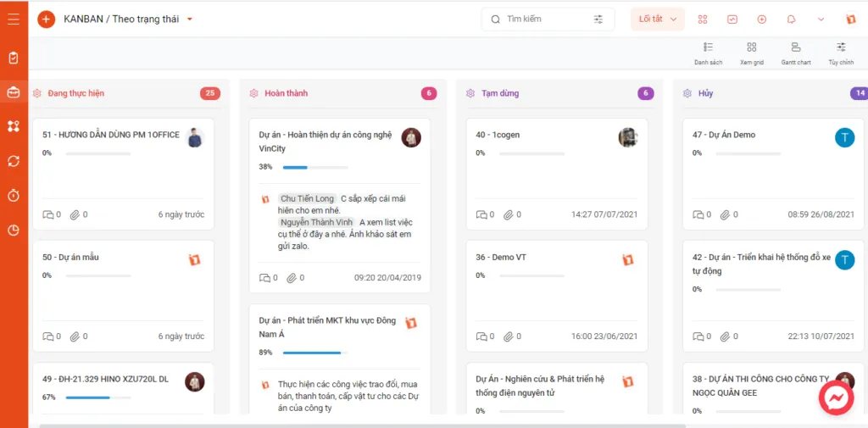The height and width of the screenshot is (428, 868).
Task: Open settings gear of Đang thực hiện column
Action: click(x=37, y=93)
